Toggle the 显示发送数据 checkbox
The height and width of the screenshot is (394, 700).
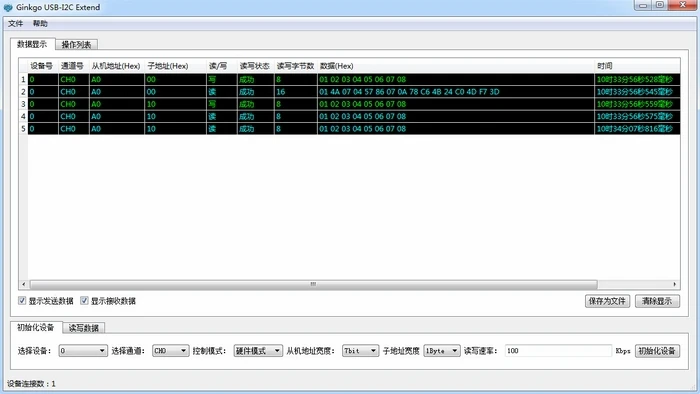(x=22, y=301)
